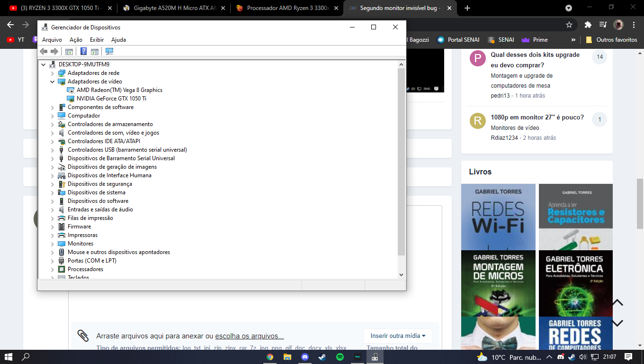Select 'Dispositivos de sistema' row
Viewport: 644px width, 364px height.
click(x=96, y=192)
